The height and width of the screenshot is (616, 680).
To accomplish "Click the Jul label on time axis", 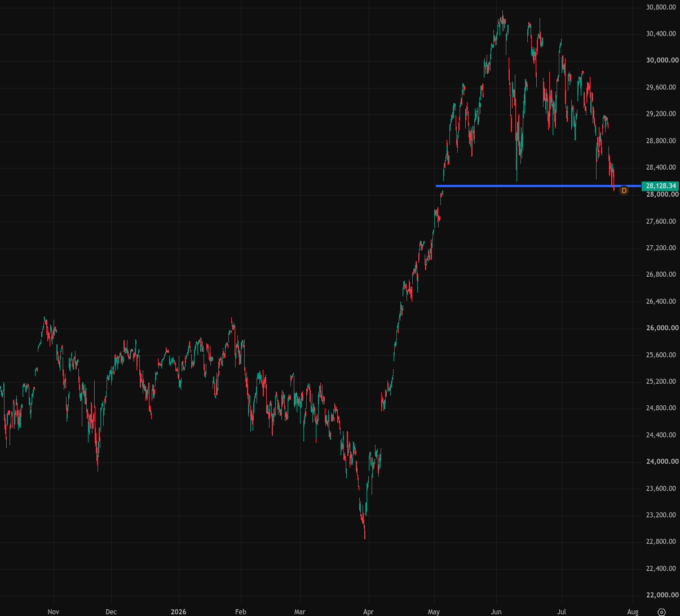I will click(x=562, y=612).
